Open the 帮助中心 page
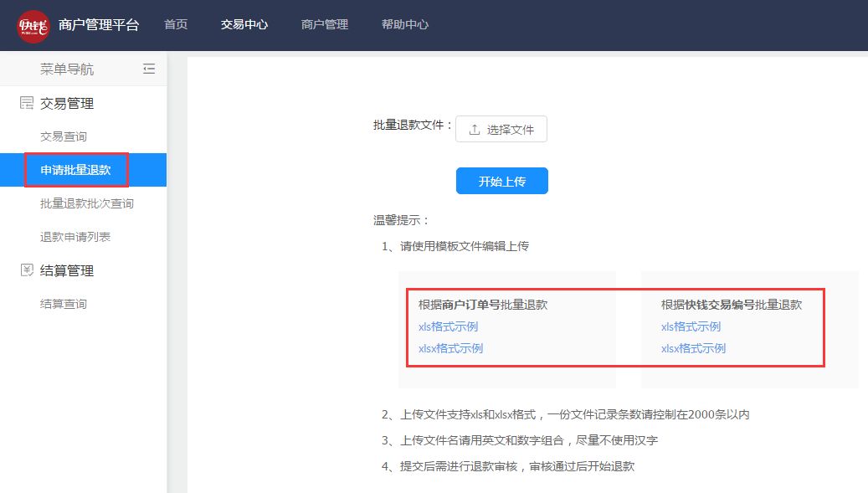This screenshot has height=493, width=868. point(405,25)
